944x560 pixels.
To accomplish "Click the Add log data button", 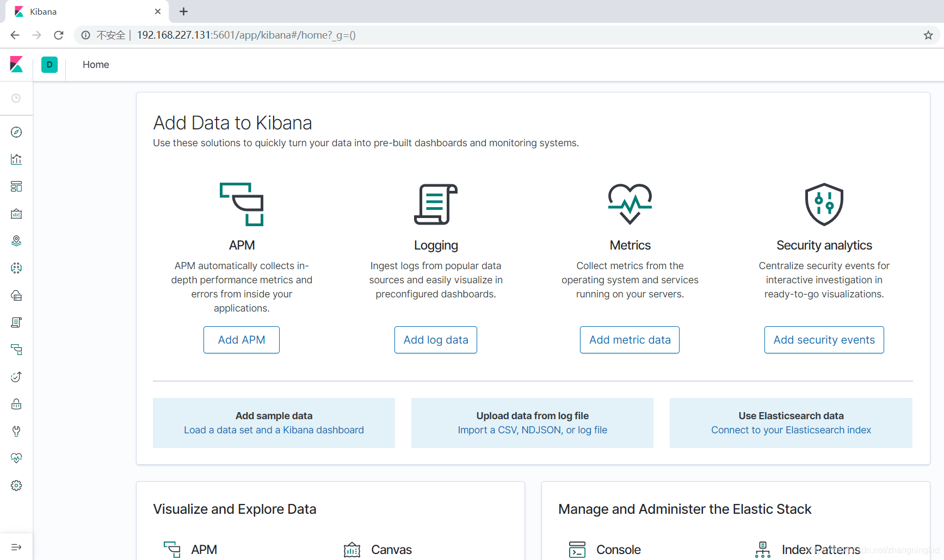I will coord(436,340).
